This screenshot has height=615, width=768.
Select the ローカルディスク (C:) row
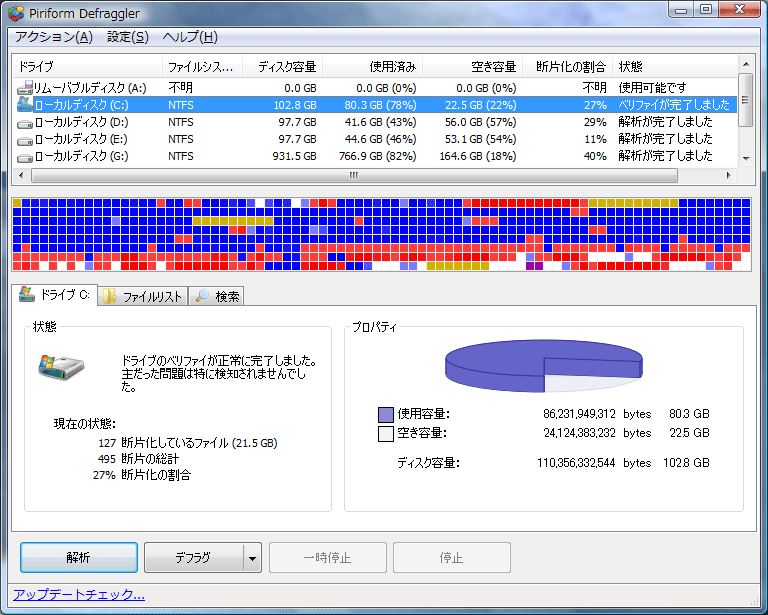pyautogui.click(x=375, y=105)
